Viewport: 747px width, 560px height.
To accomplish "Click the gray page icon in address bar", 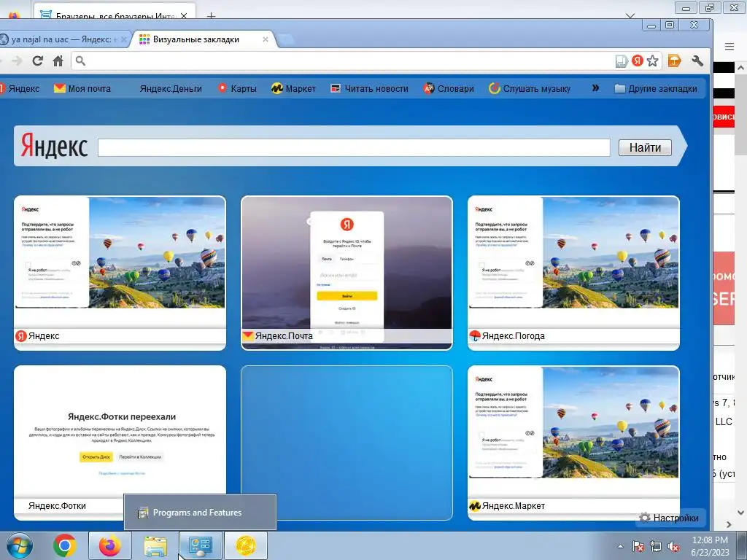I will click(x=622, y=61).
